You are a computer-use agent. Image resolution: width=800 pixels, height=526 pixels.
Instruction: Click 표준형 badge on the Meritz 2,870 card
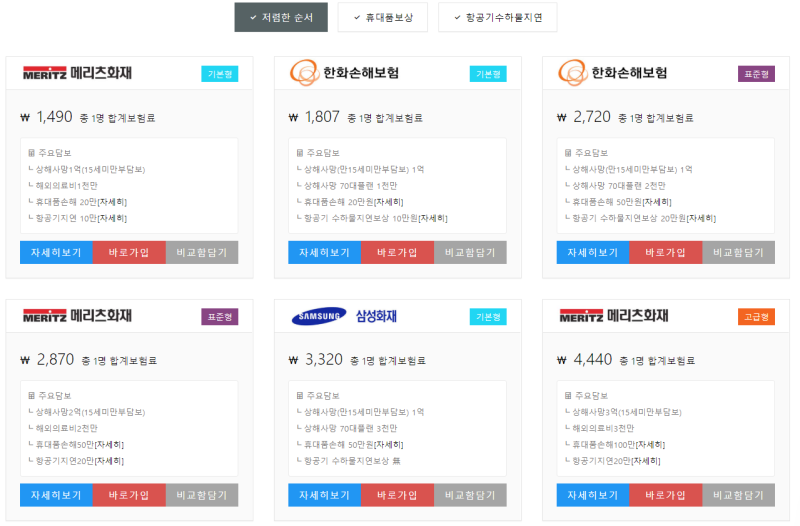point(220,317)
